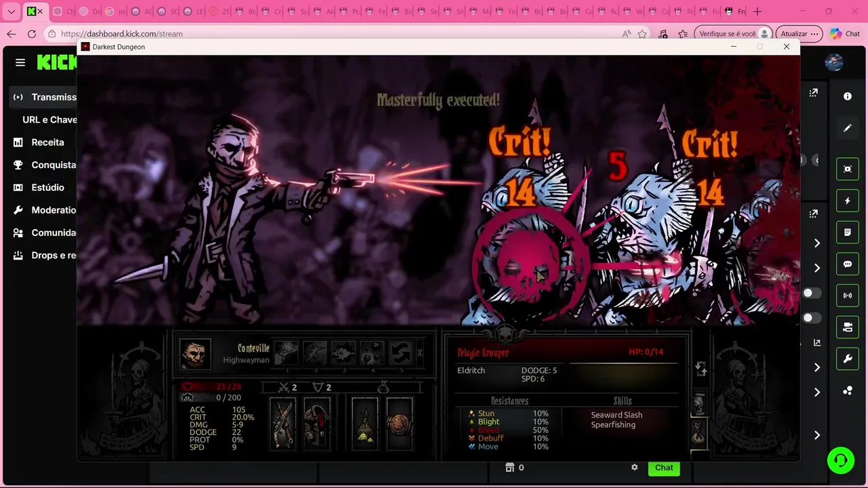Click the camera layout icon in right rail

point(848,327)
